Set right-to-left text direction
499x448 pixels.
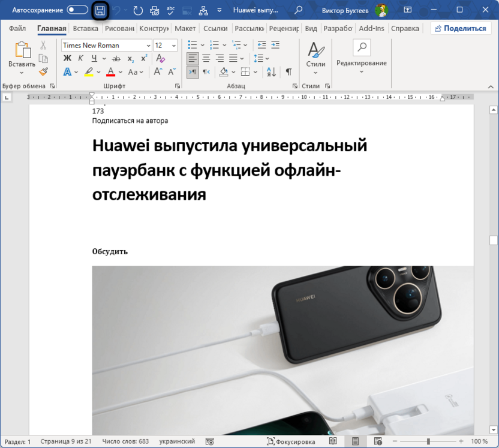click(206, 72)
